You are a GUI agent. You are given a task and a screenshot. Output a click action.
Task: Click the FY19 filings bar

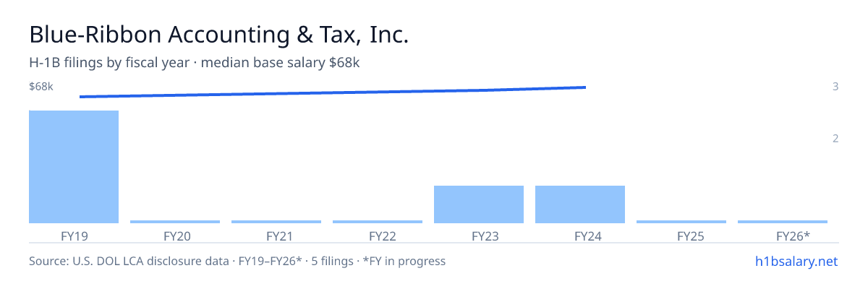tap(74, 167)
